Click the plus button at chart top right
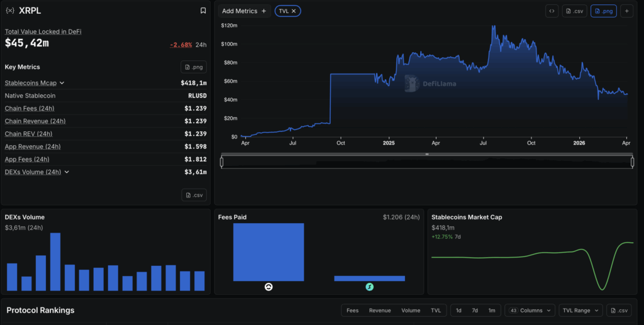The image size is (644, 325). pyautogui.click(x=627, y=11)
